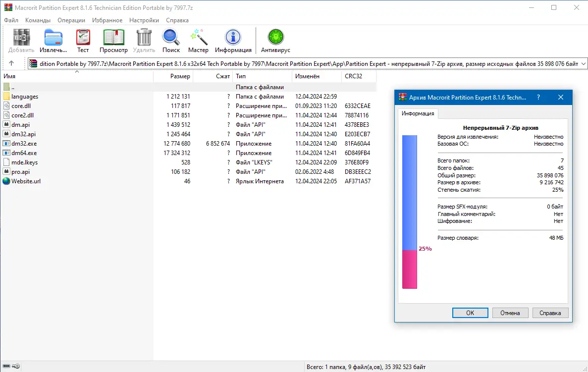This screenshot has height=372, width=588.
Task: Select the Website.url globe icon
Action: click(x=6, y=181)
